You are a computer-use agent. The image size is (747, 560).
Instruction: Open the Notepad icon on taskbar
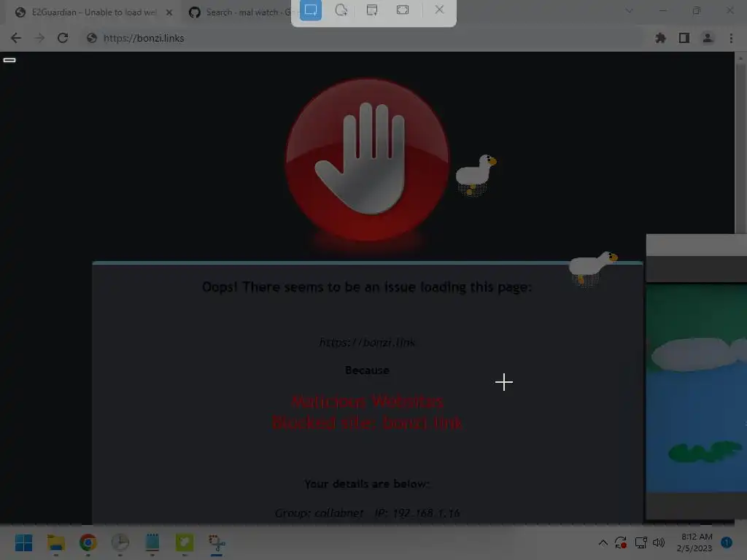152,542
